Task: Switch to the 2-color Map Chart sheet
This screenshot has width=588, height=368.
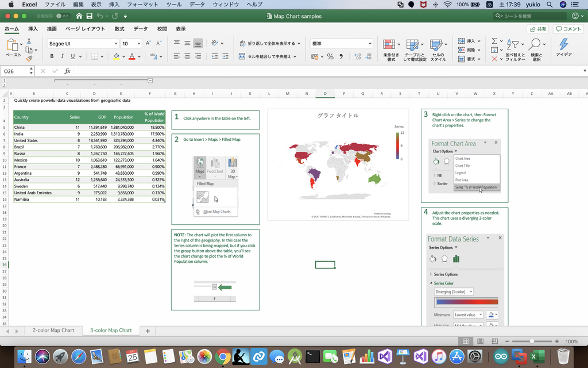Action: 53,331
